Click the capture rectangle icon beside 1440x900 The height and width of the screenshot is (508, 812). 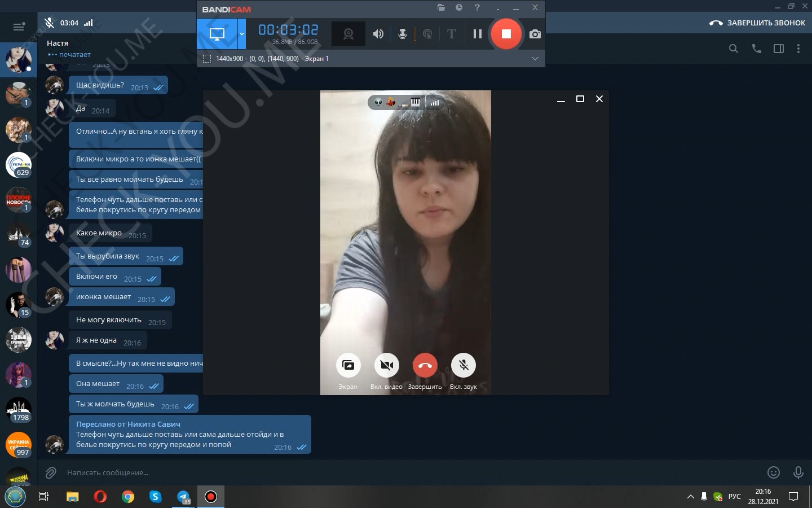[x=207, y=59]
